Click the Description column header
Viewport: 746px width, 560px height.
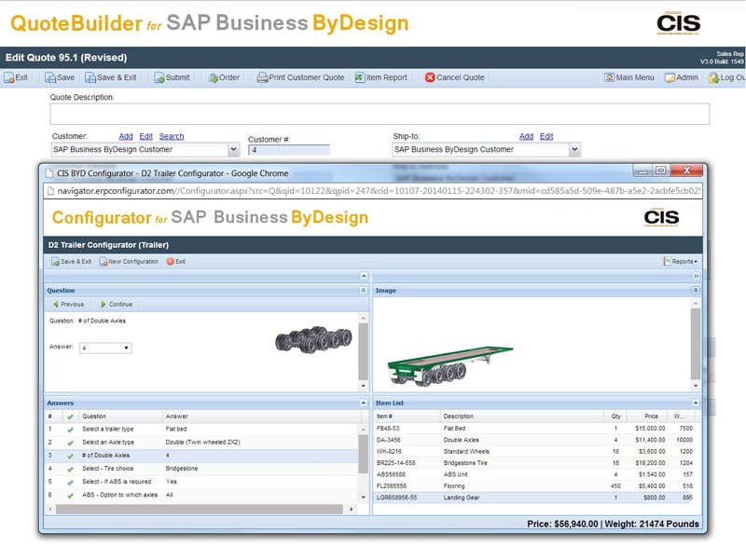coord(522,417)
